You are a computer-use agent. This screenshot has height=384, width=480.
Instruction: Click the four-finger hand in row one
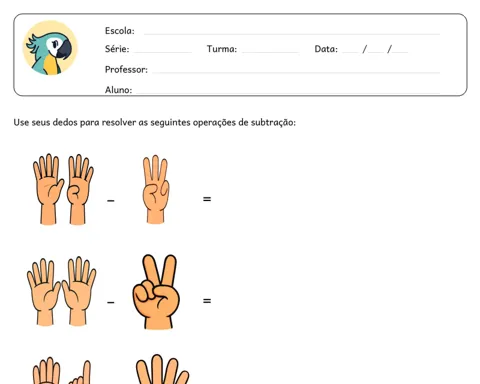80,189
